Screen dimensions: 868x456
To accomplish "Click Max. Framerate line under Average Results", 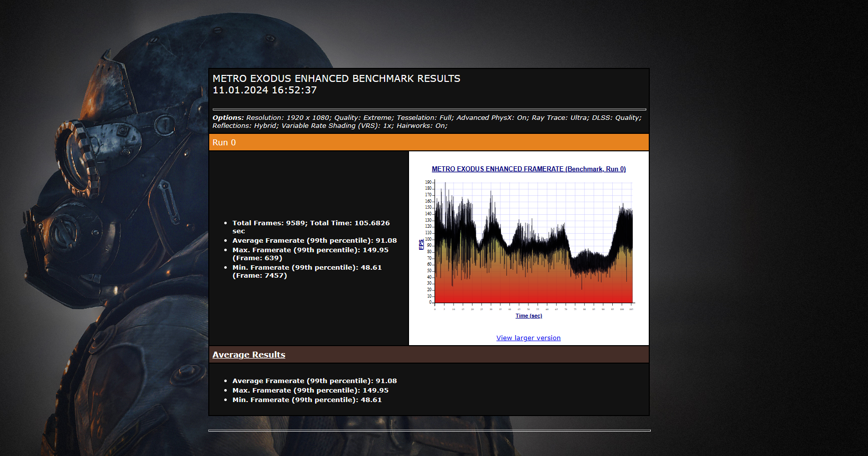I will click(310, 391).
